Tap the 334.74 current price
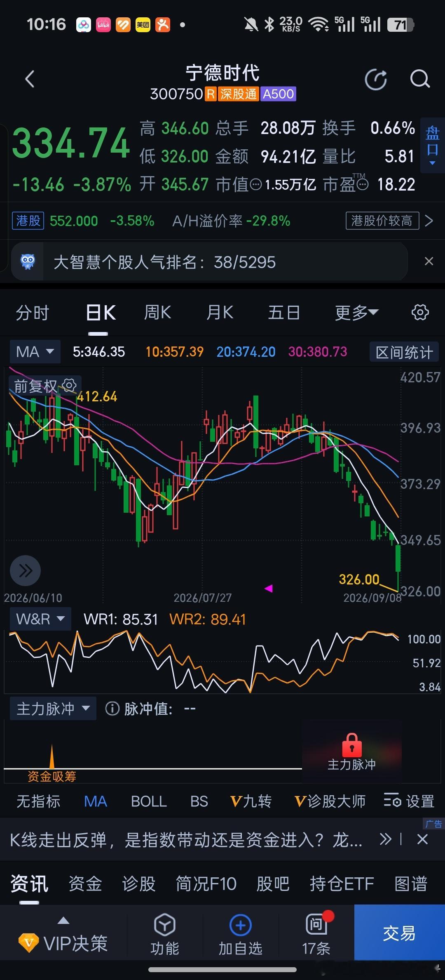The height and width of the screenshot is (980, 445). click(x=71, y=143)
